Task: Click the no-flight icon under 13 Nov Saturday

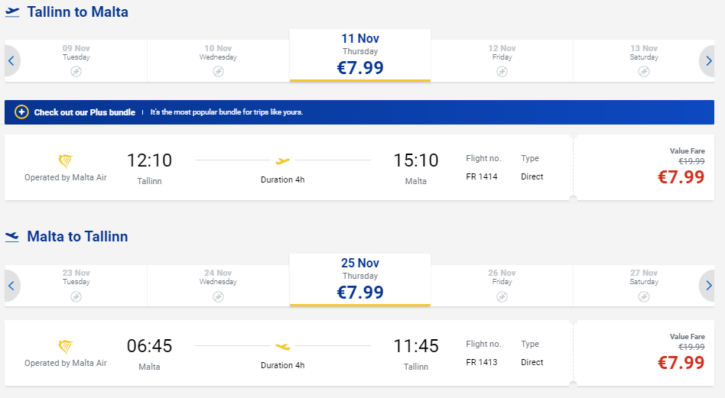Action: [x=644, y=71]
